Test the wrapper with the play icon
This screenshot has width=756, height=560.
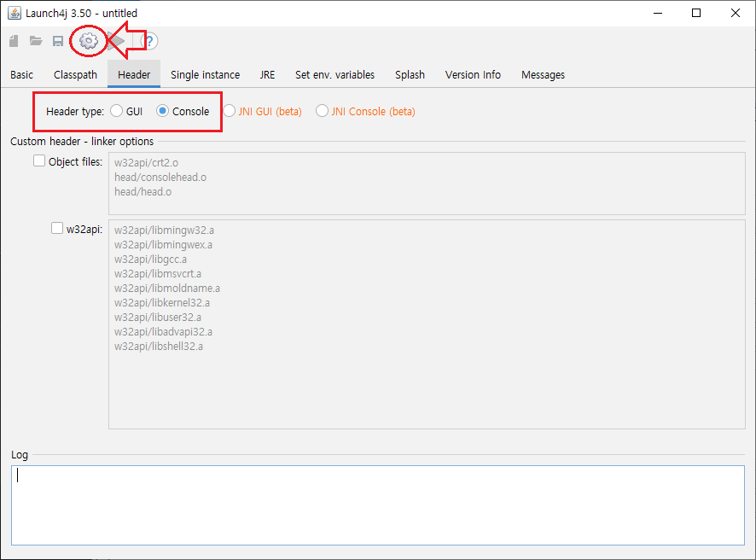click(116, 41)
